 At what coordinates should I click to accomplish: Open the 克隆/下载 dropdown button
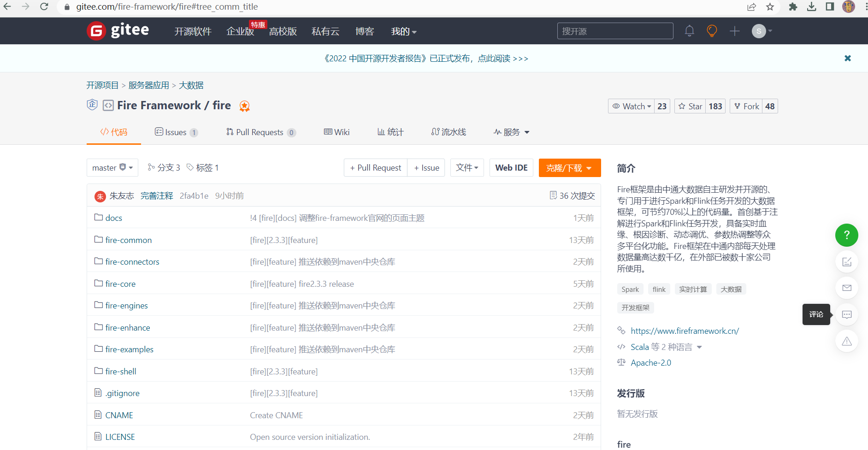569,167
